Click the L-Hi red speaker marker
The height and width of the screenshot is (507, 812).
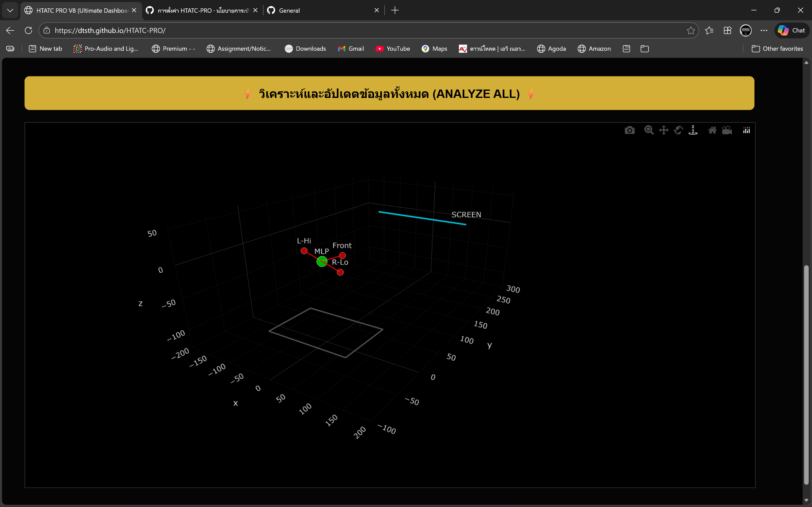[x=304, y=251]
